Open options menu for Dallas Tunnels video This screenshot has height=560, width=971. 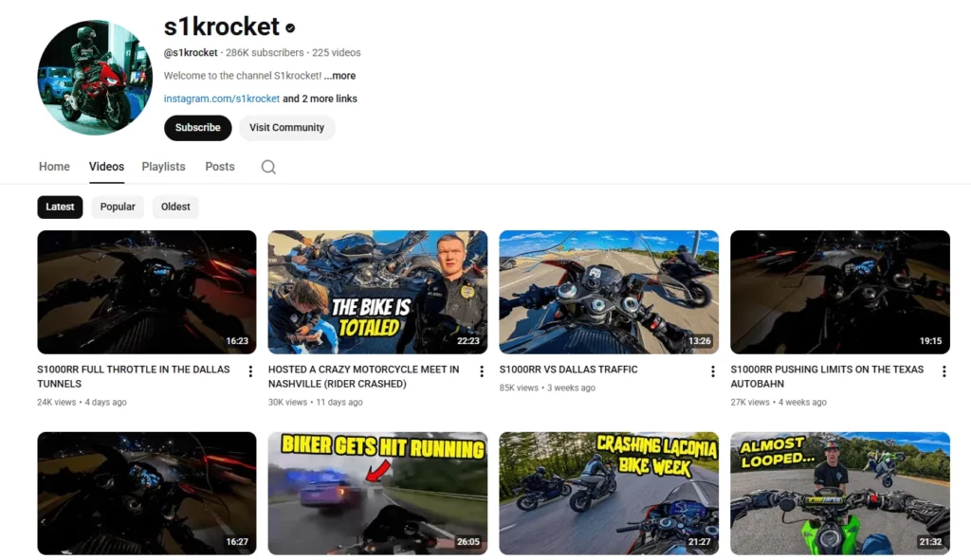coord(250,371)
